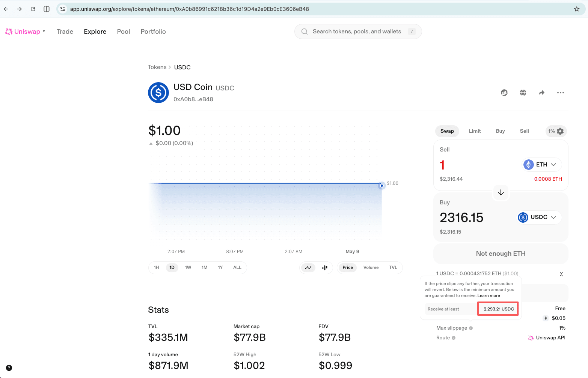
Task: Go to the Explore section
Action: (95, 31)
